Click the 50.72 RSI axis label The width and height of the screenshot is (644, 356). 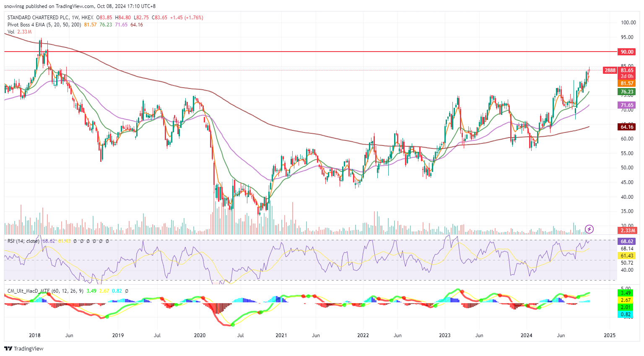pos(627,263)
